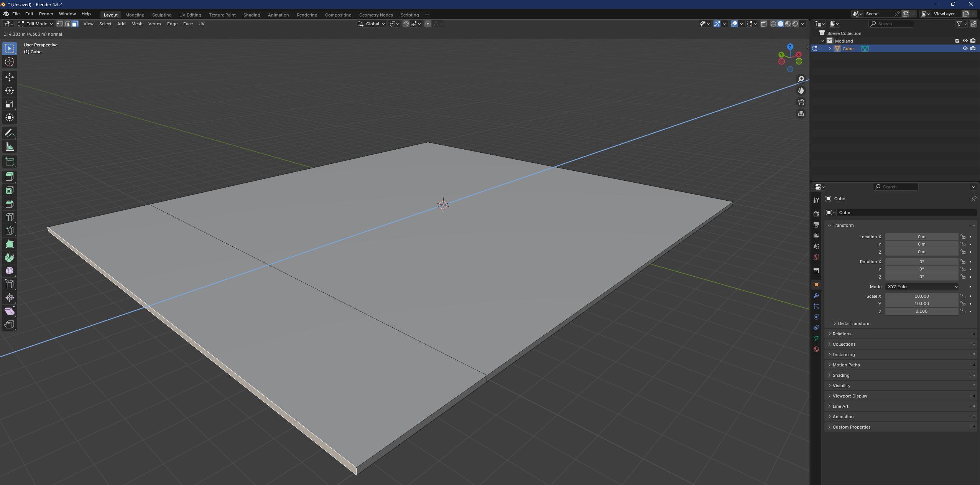Select the Bevel tool
980x485 pixels.
click(10, 204)
